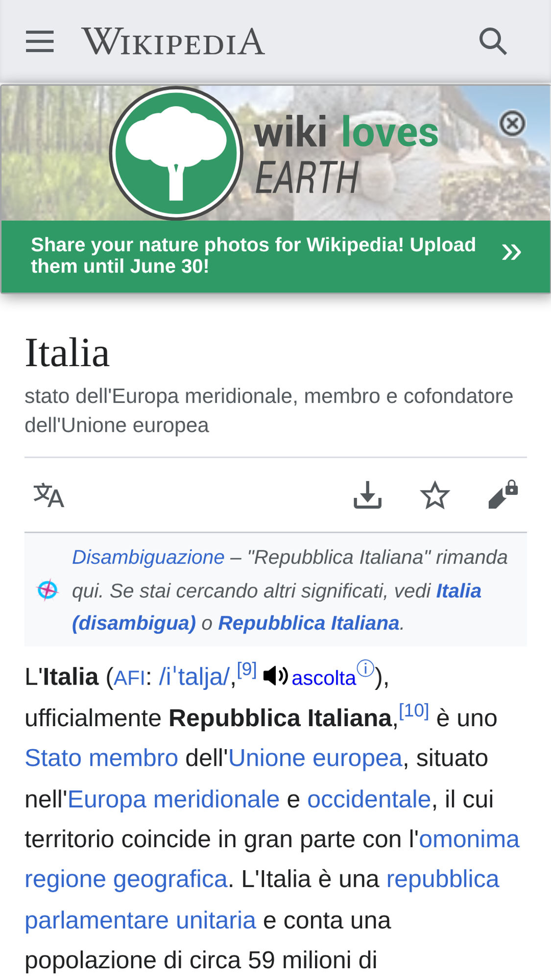This screenshot has height=980, width=551.
Task: Follow the Europa meridionale link
Action: pyautogui.click(x=173, y=799)
